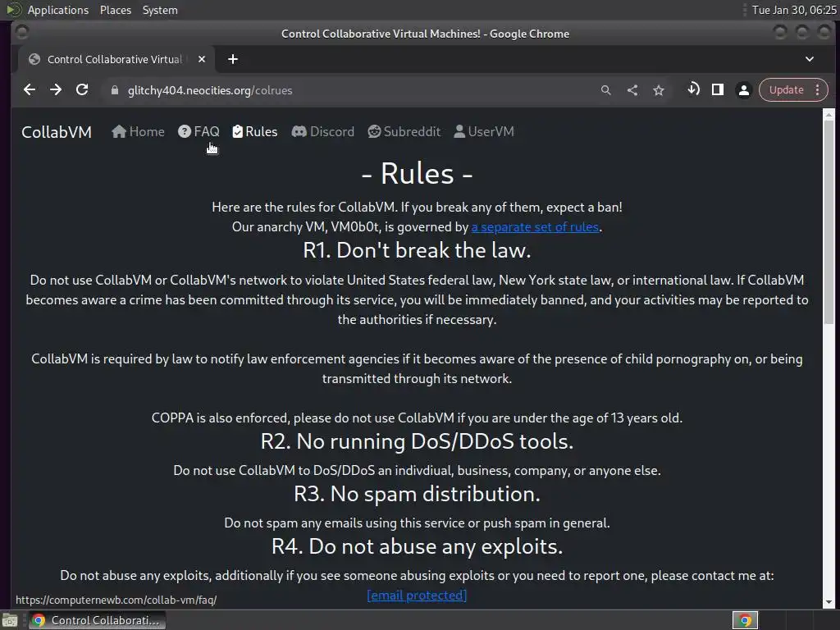The image size is (840, 630).
Task: Open a new tab with plus icon
Action: pyautogui.click(x=232, y=59)
